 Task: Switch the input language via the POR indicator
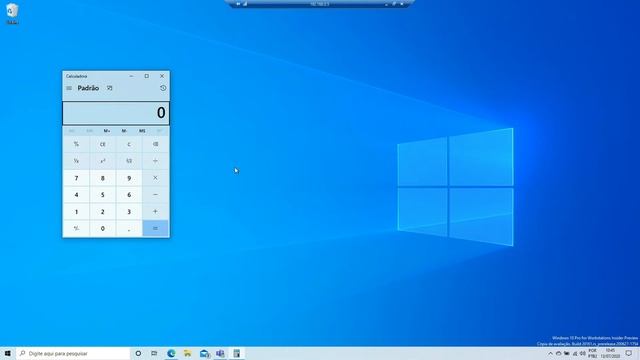tap(593, 353)
